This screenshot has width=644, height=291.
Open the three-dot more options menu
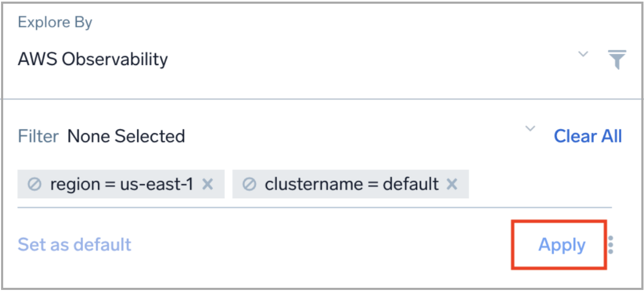pyautogui.click(x=610, y=245)
